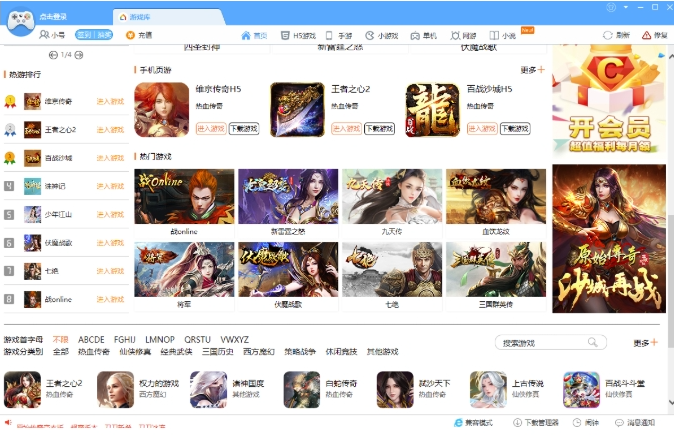Open 消息通知 message notifications

pos(635,423)
